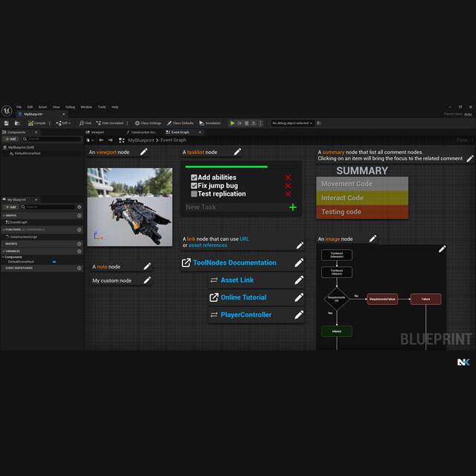Collapse the Components variable category
Screen dimensions: 476x476
[x=3, y=257]
